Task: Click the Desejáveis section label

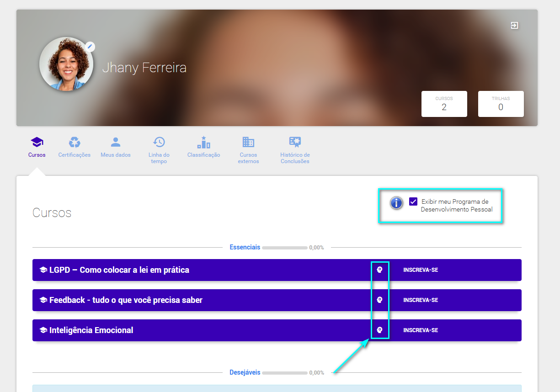Action: (x=245, y=372)
